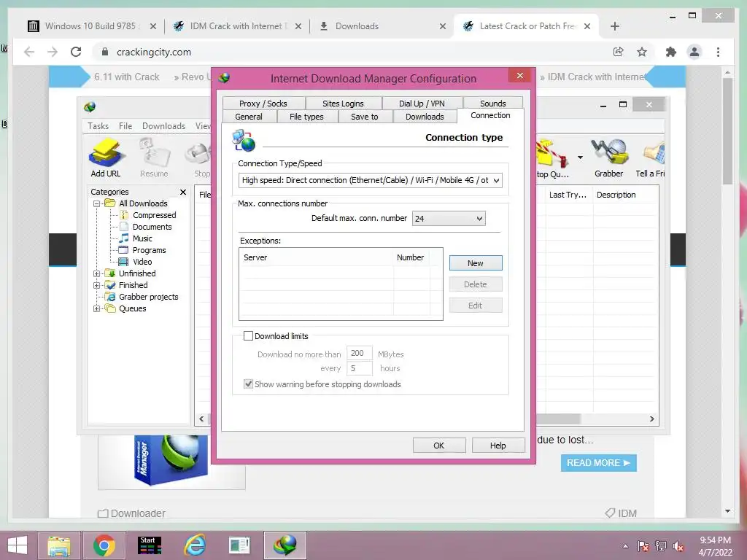Expand the Unfinished tree node
This screenshot has width=747, height=560.
(x=97, y=273)
